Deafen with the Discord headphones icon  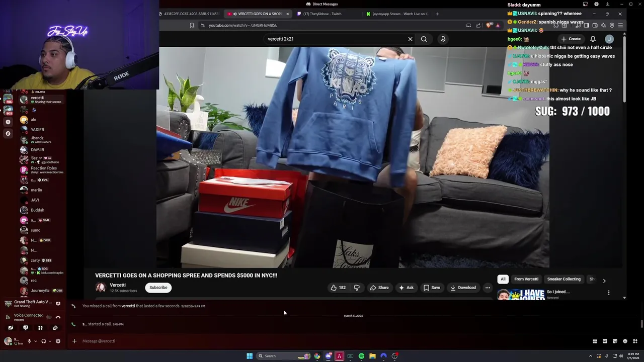(x=44, y=341)
